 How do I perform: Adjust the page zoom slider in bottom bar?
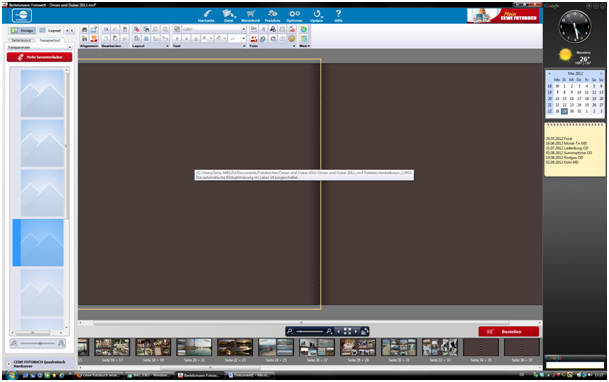pyautogui.click(x=310, y=331)
